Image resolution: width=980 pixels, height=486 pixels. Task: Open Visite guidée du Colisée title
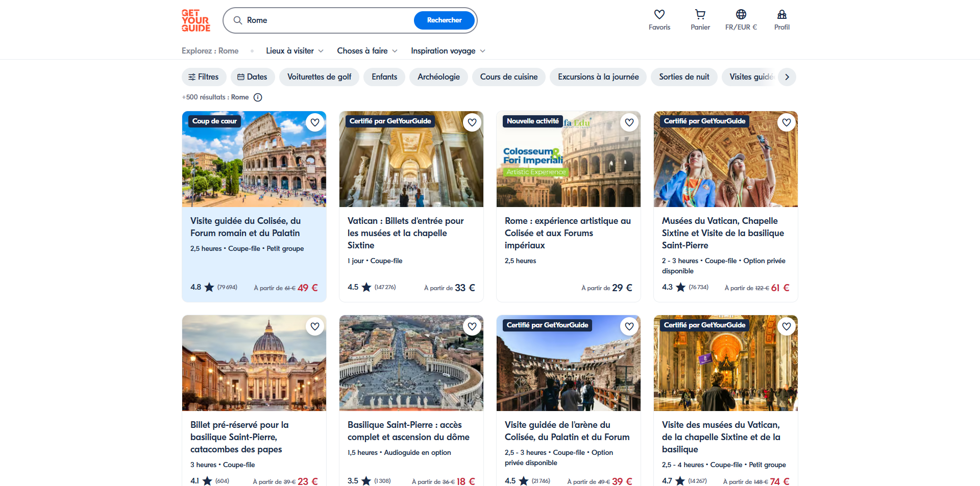click(x=246, y=227)
